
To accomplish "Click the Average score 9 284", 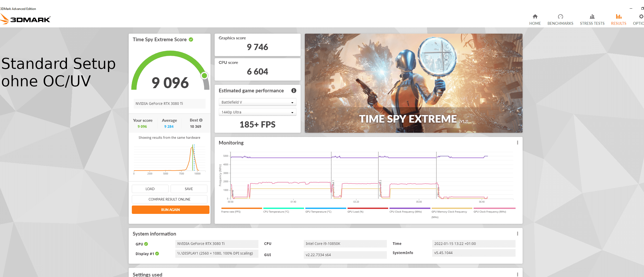I will point(169,127).
